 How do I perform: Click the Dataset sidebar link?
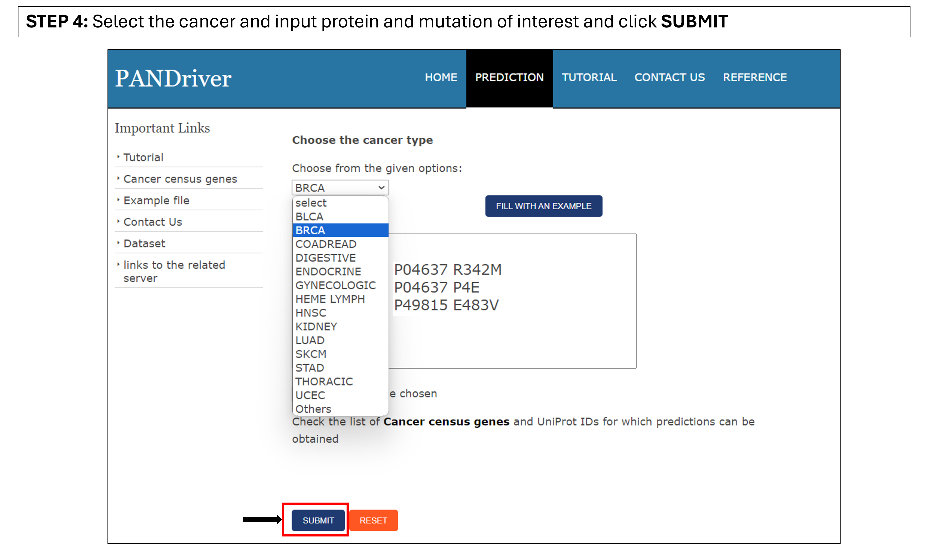144,243
